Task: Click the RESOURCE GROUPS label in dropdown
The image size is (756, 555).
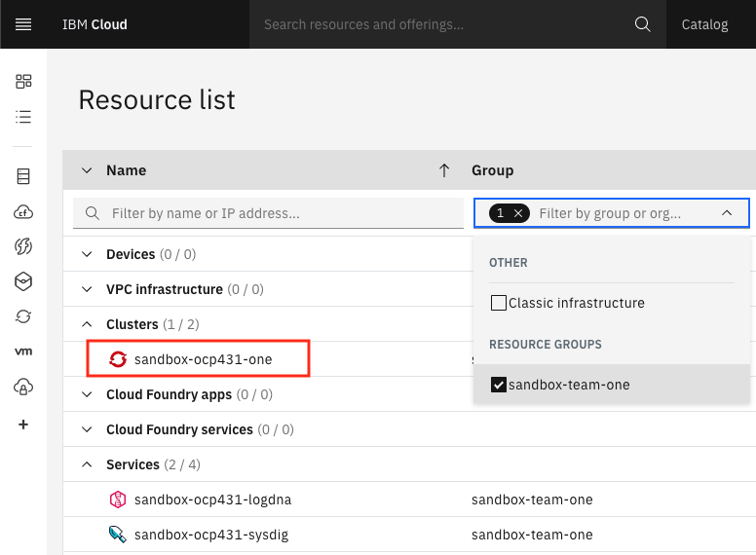Action: tap(546, 345)
